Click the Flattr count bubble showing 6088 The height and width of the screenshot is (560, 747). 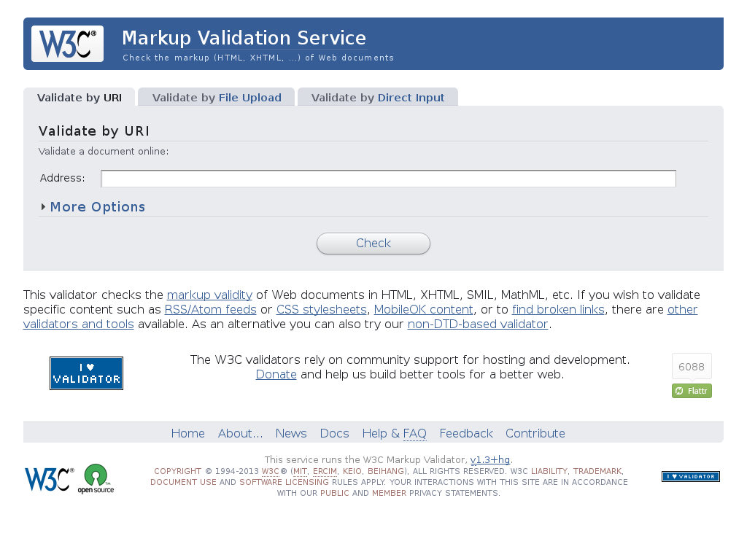692,367
